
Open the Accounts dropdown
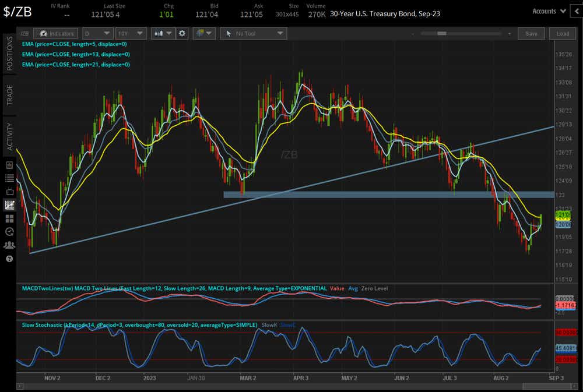pyautogui.click(x=548, y=10)
